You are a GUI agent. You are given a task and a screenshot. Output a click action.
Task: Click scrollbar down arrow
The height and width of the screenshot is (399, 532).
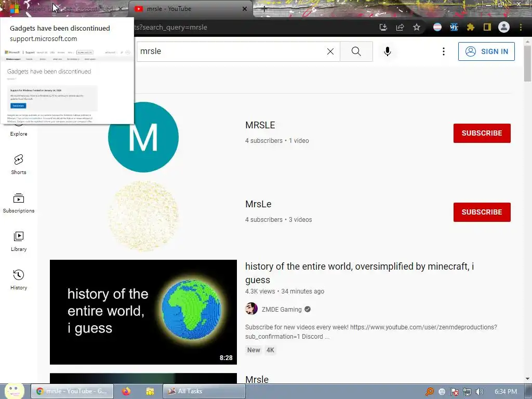click(x=528, y=379)
